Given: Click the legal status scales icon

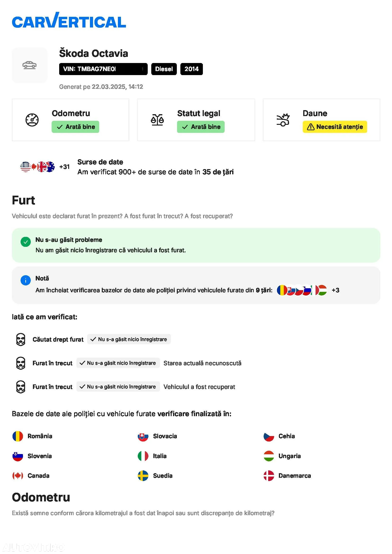Looking at the screenshot, I should tap(157, 120).
